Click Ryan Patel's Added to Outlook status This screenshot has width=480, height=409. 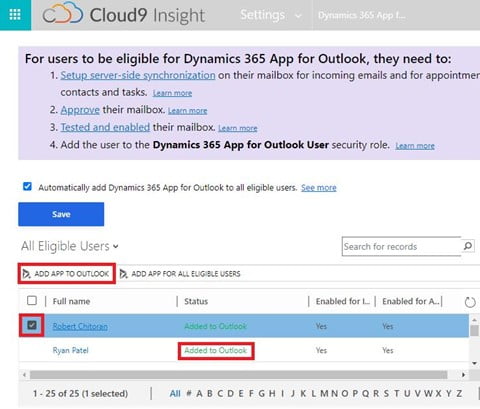[x=216, y=350]
